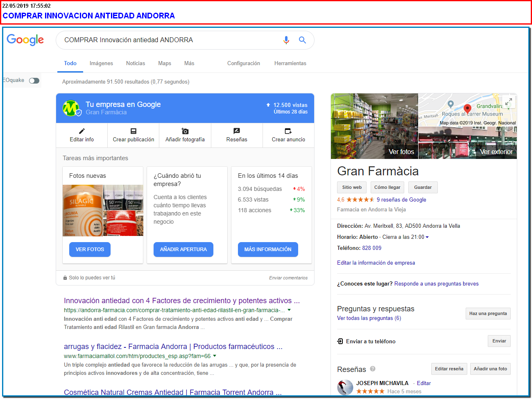The width and height of the screenshot is (532, 399).
Task: Click the Ver fotos pharmacy interior thumbnail
Action: coord(374,126)
